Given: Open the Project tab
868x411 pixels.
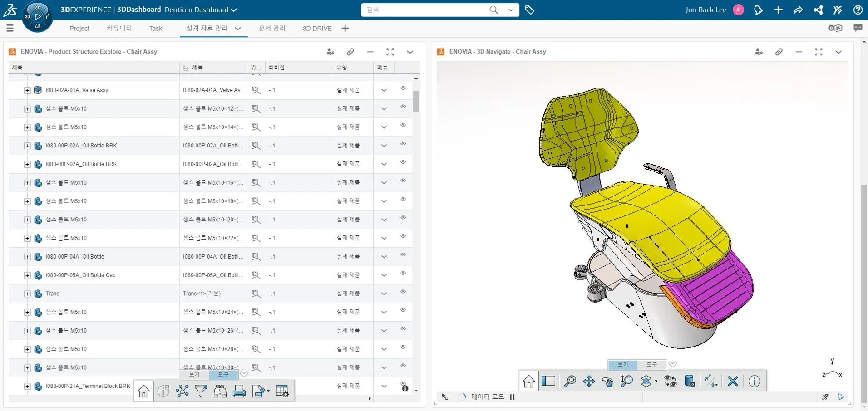Looking at the screenshot, I should coord(79,29).
